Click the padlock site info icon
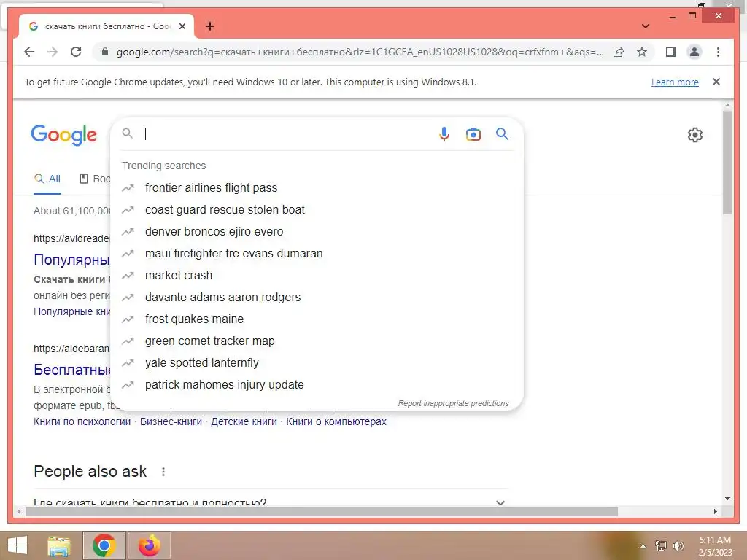This screenshot has width=747, height=560. point(105,52)
